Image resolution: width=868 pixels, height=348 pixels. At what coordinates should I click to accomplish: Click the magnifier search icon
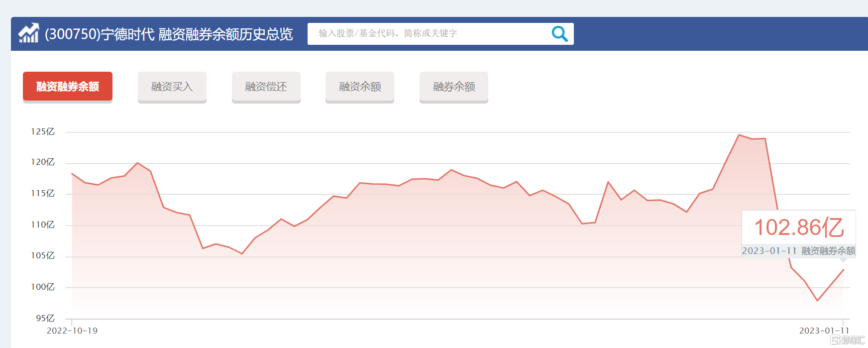pyautogui.click(x=560, y=34)
